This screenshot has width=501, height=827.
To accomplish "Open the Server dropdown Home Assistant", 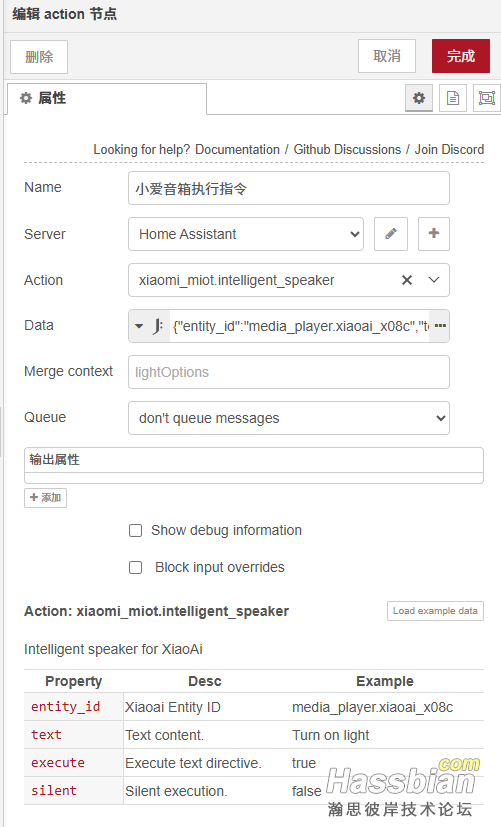I will 246,234.
